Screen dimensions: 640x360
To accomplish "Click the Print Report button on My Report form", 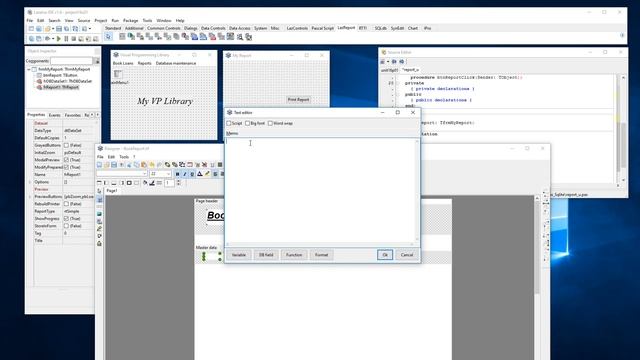I will click(298, 100).
